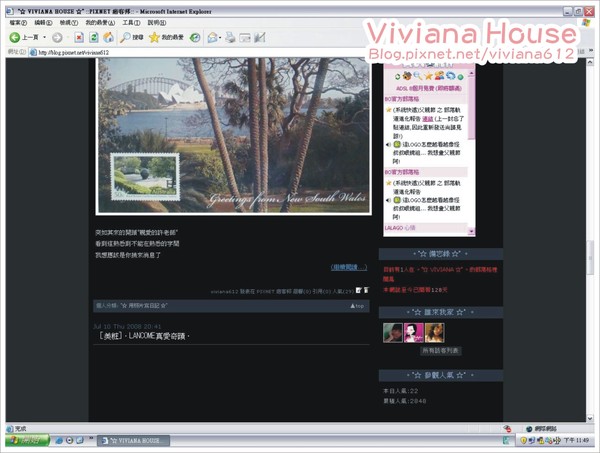Open the 工具(T) Tools menu
The image size is (600, 453).
[131, 23]
